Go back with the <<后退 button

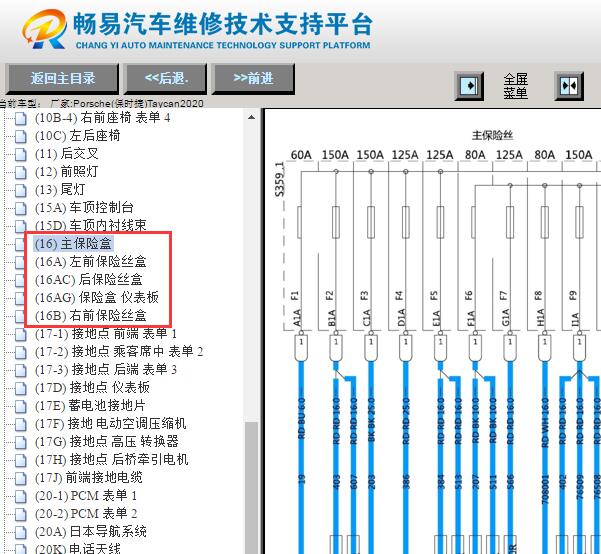coord(166,79)
